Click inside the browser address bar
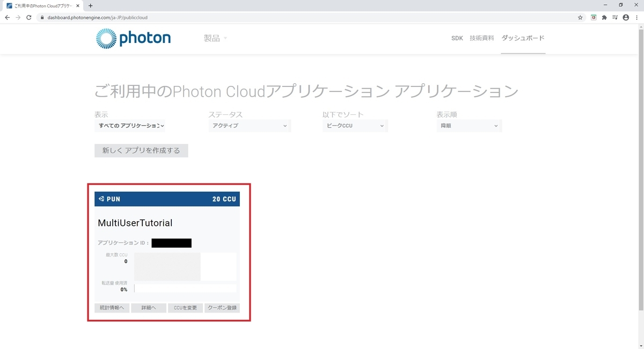Screen dimensions: 644x349 click(161, 17)
